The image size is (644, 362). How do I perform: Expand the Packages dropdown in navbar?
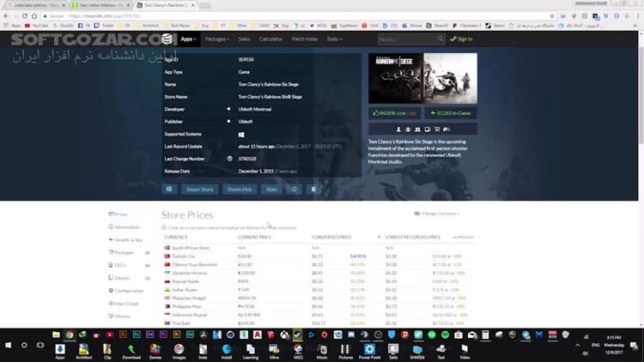[217, 39]
